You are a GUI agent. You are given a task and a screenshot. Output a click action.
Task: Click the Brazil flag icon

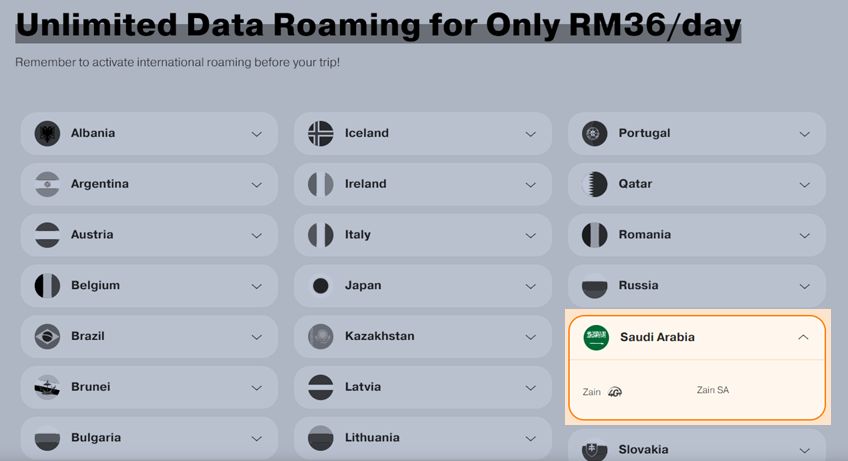point(47,337)
